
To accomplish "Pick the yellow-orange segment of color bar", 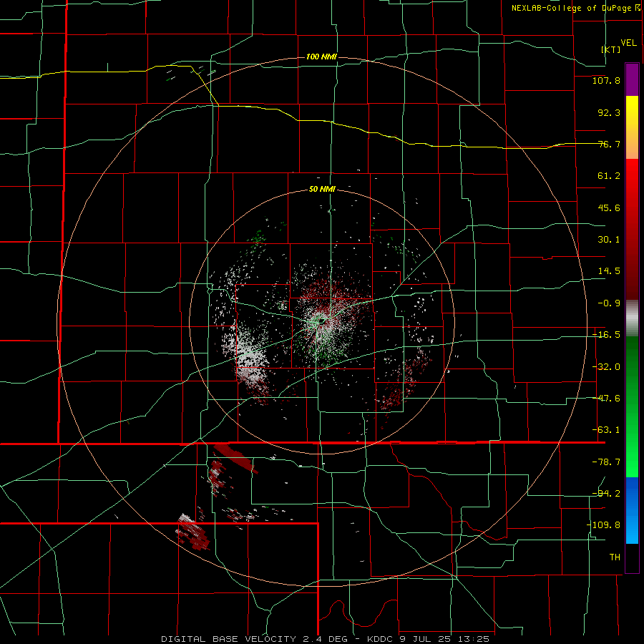I will tap(632, 127).
